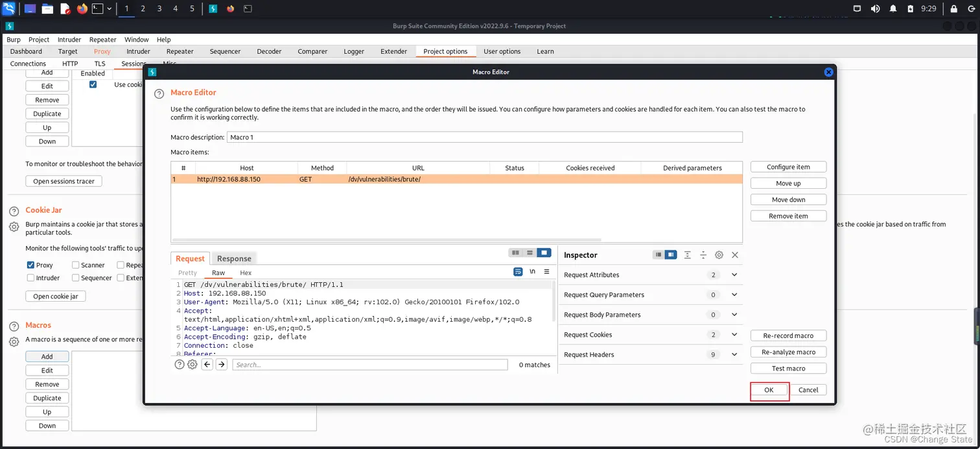Click the Configure item button
The image size is (980, 449).
(x=788, y=167)
